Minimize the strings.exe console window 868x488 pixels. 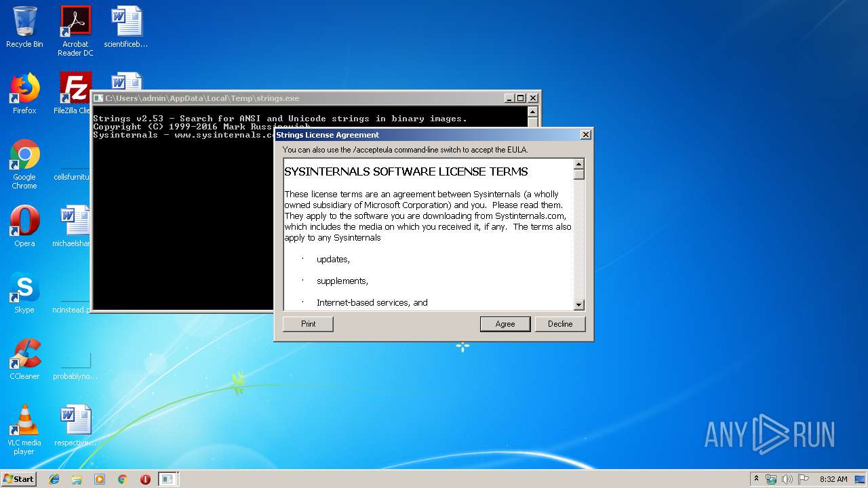point(509,98)
